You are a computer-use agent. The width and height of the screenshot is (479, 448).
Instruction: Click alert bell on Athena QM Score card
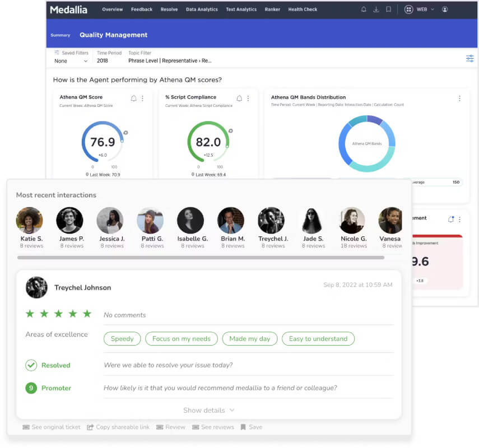pos(133,99)
